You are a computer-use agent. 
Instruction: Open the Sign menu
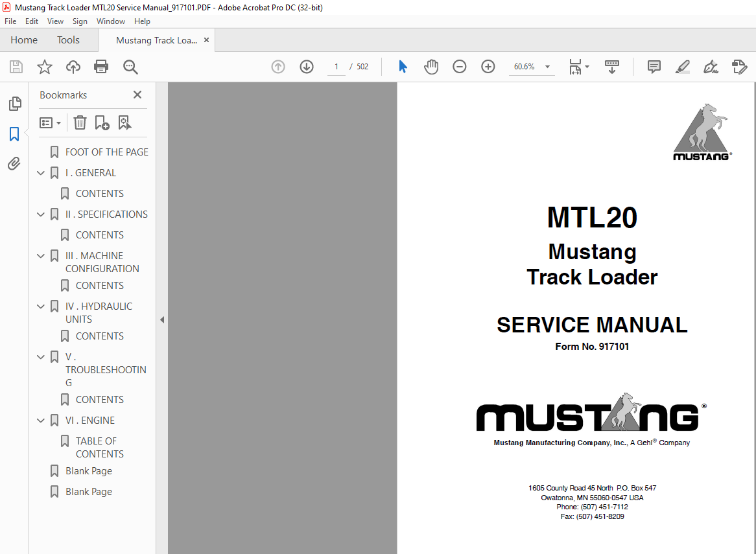pyautogui.click(x=80, y=21)
